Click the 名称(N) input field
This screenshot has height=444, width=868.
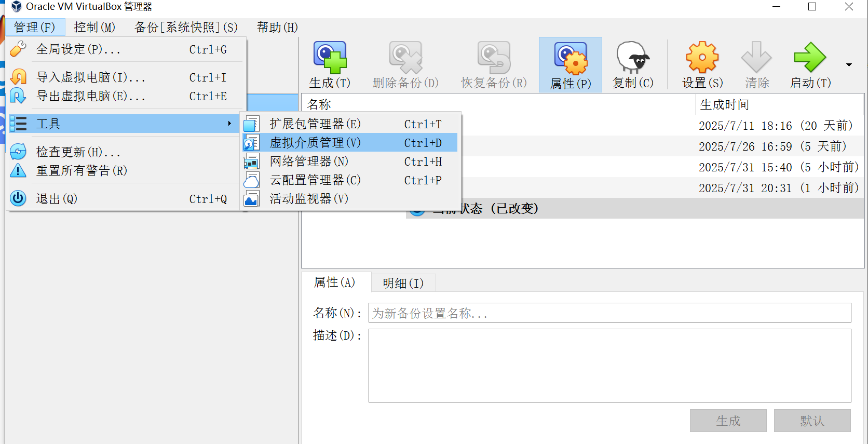click(609, 313)
